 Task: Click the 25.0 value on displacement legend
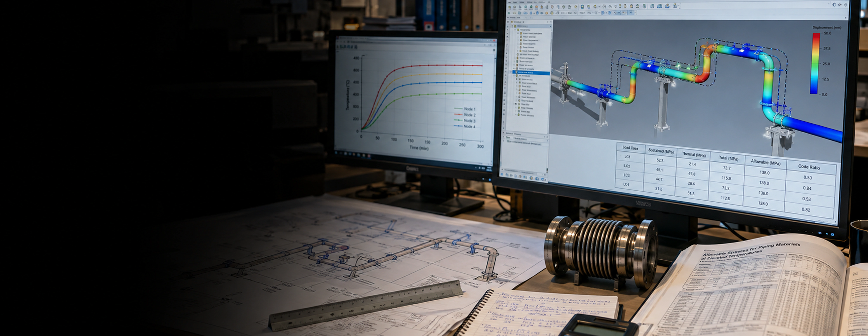coord(826,64)
